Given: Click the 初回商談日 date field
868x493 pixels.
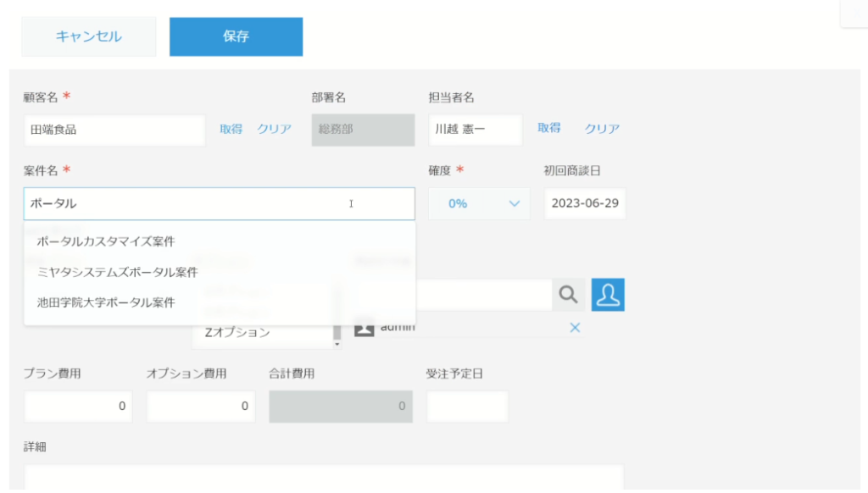Looking at the screenshot, I should coord(585,203).
